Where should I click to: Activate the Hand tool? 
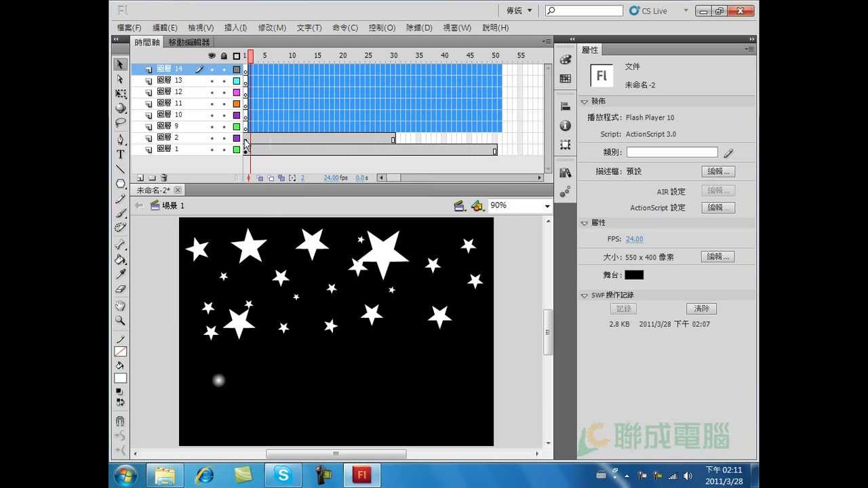[x=120, y=306]
